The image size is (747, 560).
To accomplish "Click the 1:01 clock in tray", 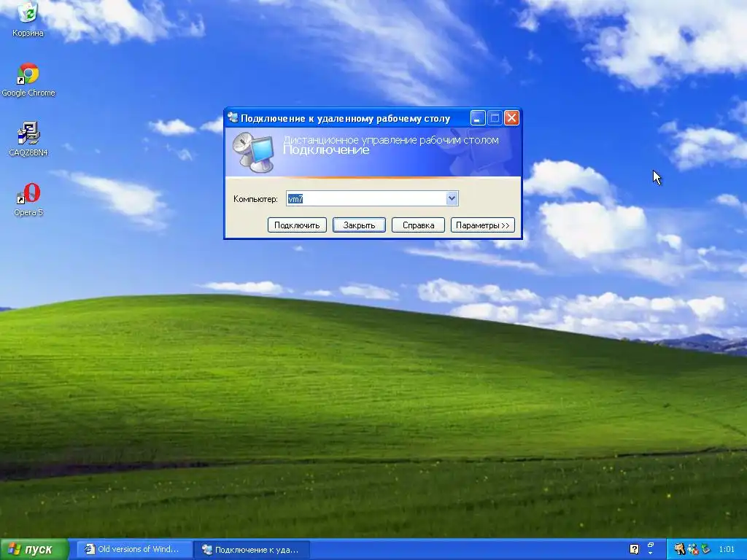I will [727, 549].
